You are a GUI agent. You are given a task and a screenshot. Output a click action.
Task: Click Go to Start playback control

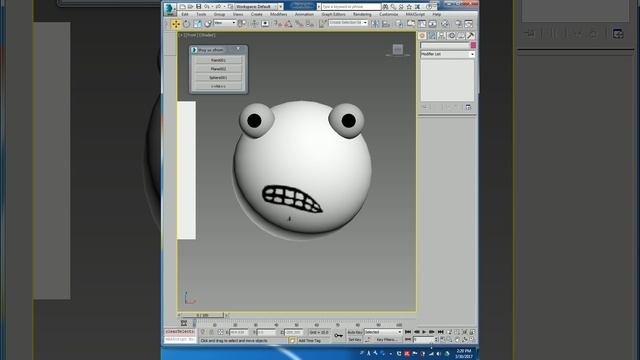pyautogui.click(x=408, y=332)
